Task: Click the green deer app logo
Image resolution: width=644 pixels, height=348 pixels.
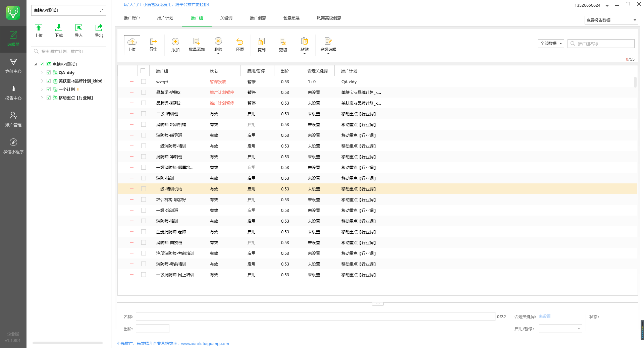Action: tap(13, 13)
